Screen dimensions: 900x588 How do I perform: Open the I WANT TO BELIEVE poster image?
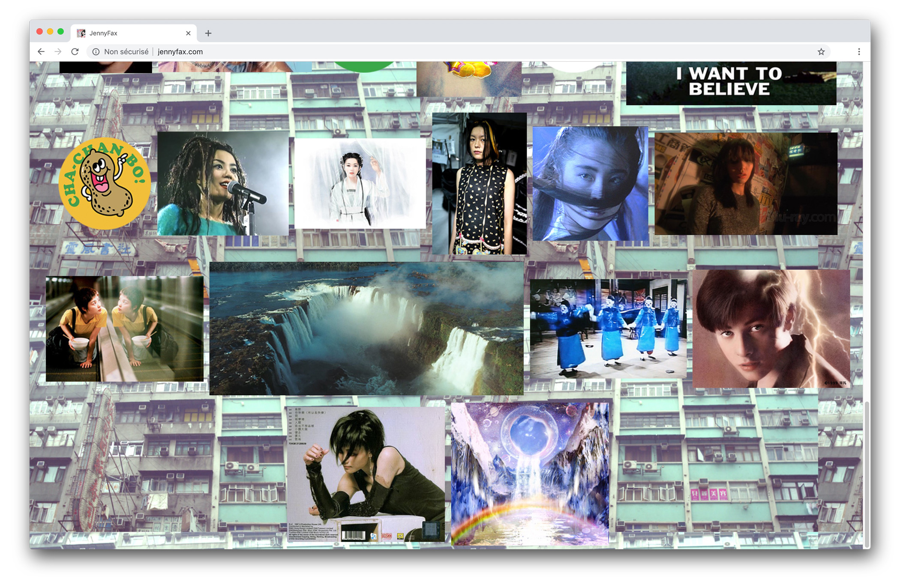click(731, 83)
